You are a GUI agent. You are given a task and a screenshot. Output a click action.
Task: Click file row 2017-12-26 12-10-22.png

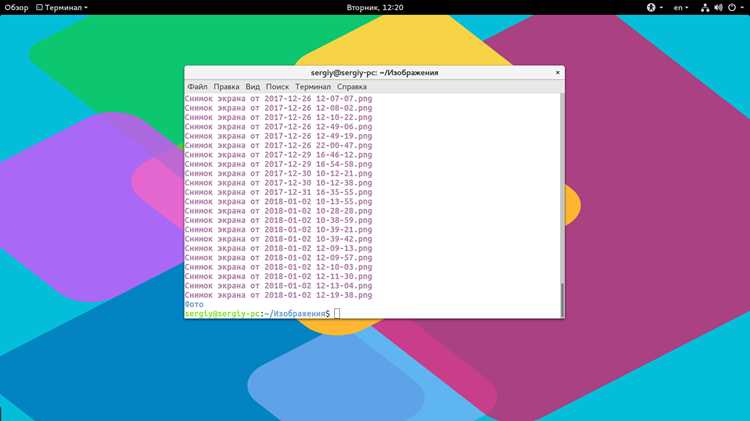click(278, 117)
